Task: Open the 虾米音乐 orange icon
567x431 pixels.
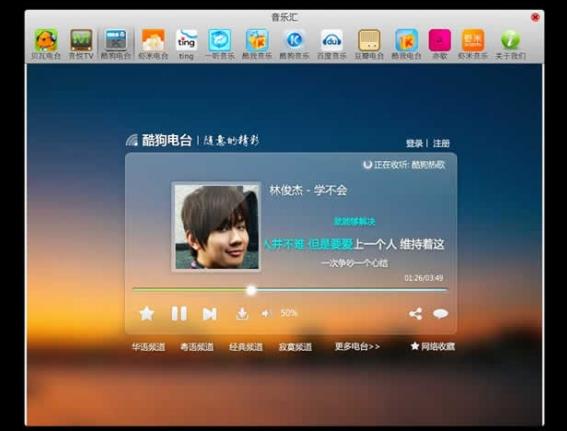Action: tap(473, 44)
